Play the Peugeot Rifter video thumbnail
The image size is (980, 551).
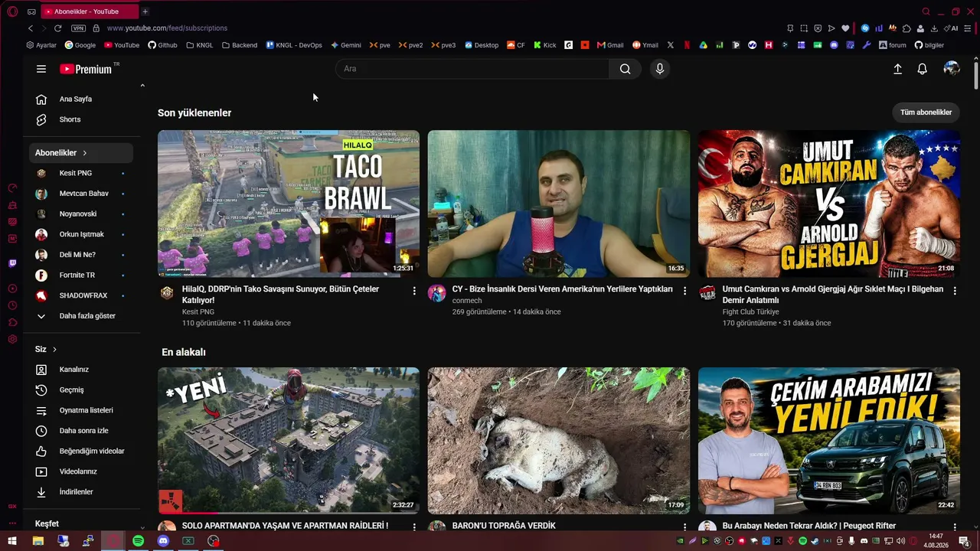[x=829, y=441]
